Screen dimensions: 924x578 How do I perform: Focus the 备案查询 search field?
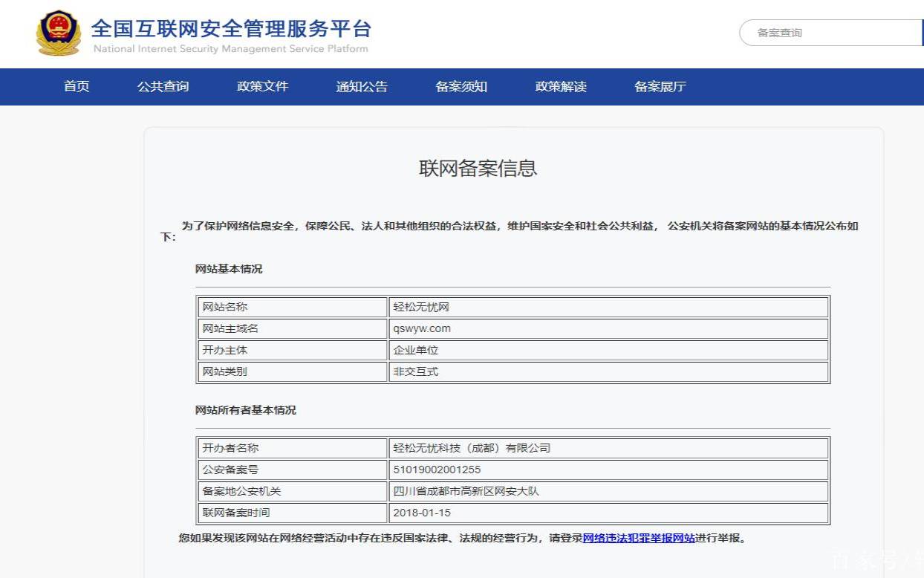pos(831,33)
